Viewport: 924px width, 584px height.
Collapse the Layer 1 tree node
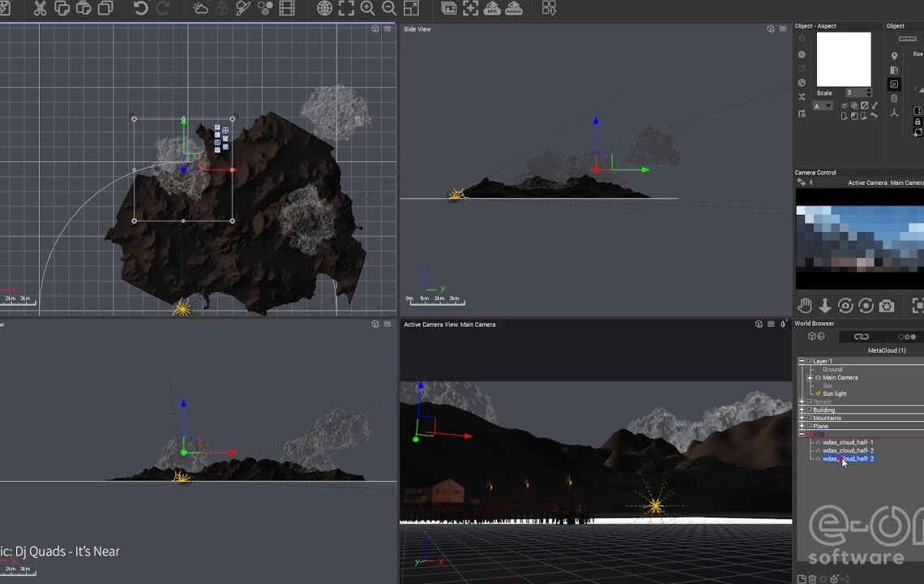pos(802,362)
